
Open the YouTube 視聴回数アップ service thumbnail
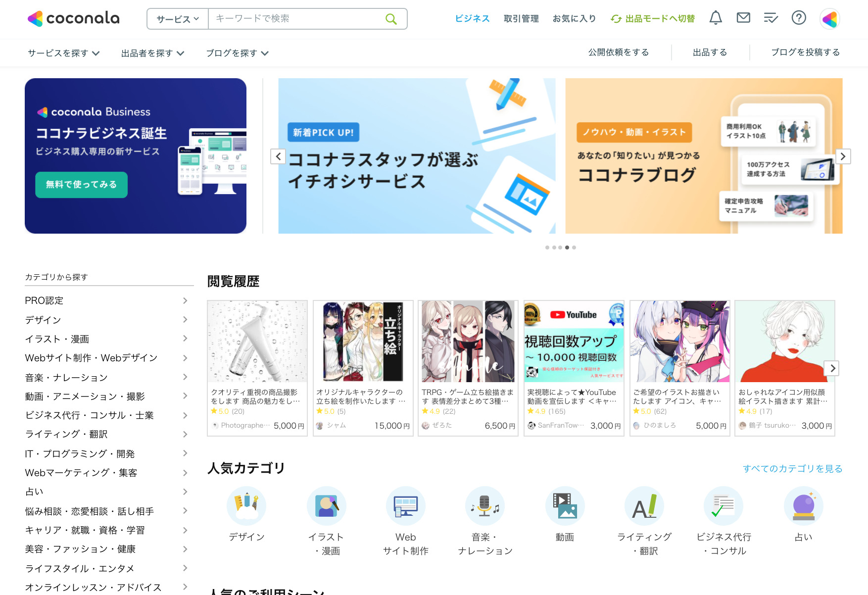[x=574, y=342]
